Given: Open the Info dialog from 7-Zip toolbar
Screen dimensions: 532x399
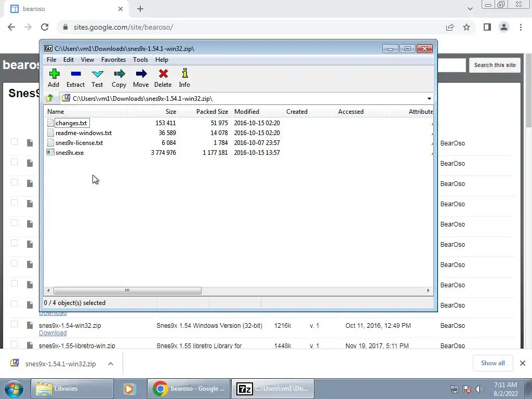Looking at the screenshot, I should click(184, 78).
